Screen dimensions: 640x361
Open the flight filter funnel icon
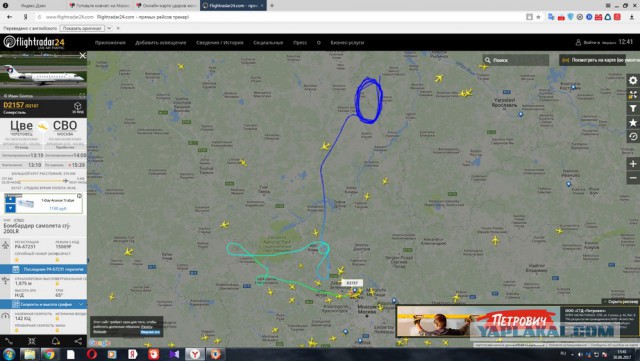tap(633, 109)
